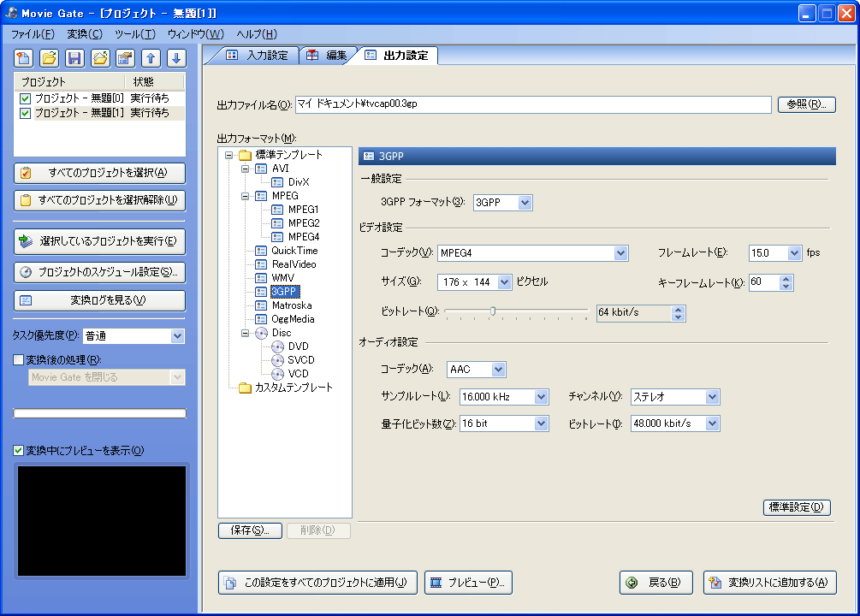Open the 変換 menu
The width and height of the screenshot is (860, 616).
[x=85, y=34]
